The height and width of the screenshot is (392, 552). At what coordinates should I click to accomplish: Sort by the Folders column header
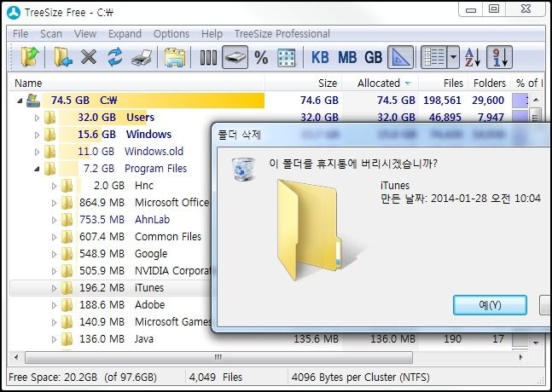tap(490, 84)
